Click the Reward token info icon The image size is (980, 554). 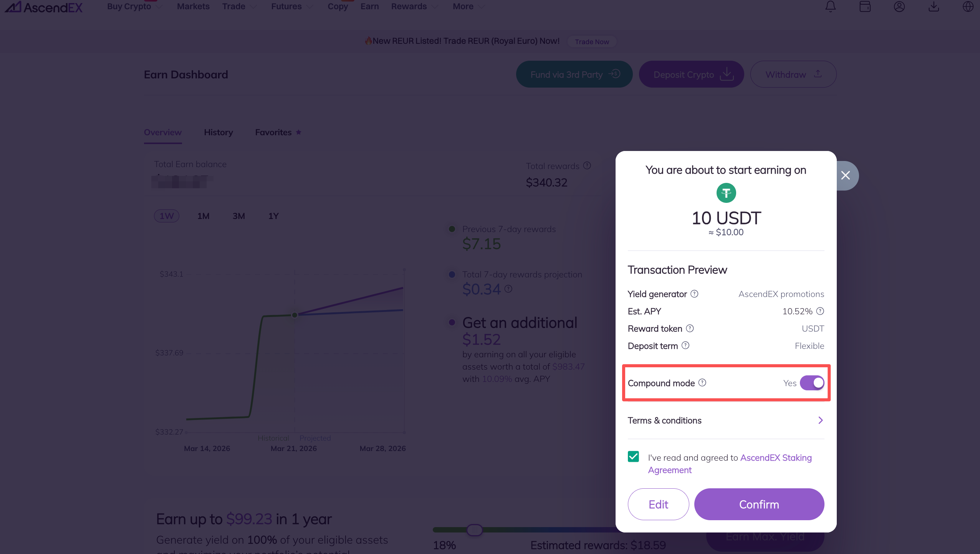coord(690,328)
